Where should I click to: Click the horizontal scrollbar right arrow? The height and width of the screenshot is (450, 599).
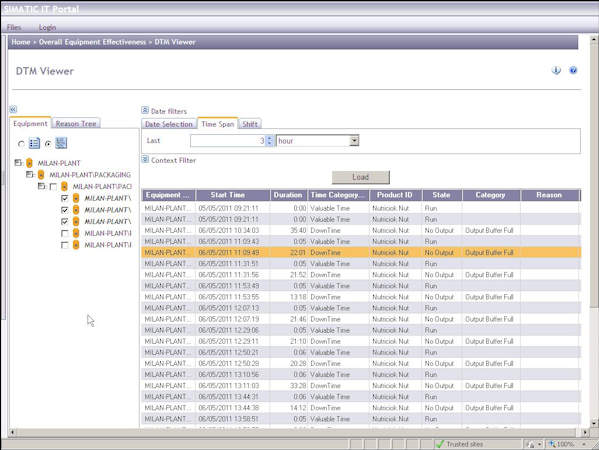tap(585, 432)
